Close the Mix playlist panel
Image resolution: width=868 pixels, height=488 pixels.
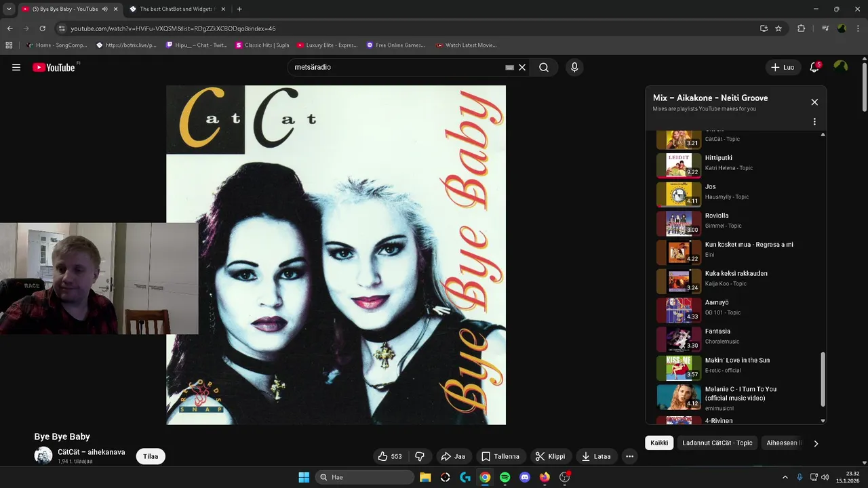pos(814,102)
